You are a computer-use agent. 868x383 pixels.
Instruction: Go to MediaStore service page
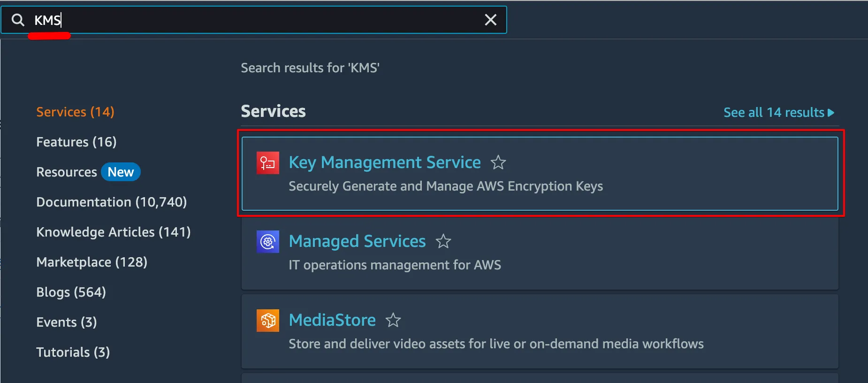coord(332,320)
